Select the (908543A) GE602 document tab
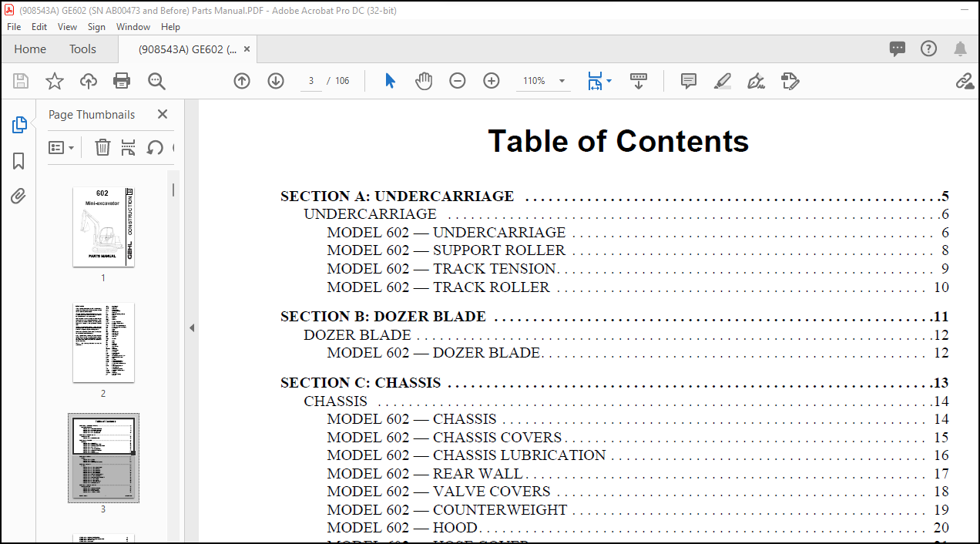This screenshot has height=544, width=980. tap(187, 49)
